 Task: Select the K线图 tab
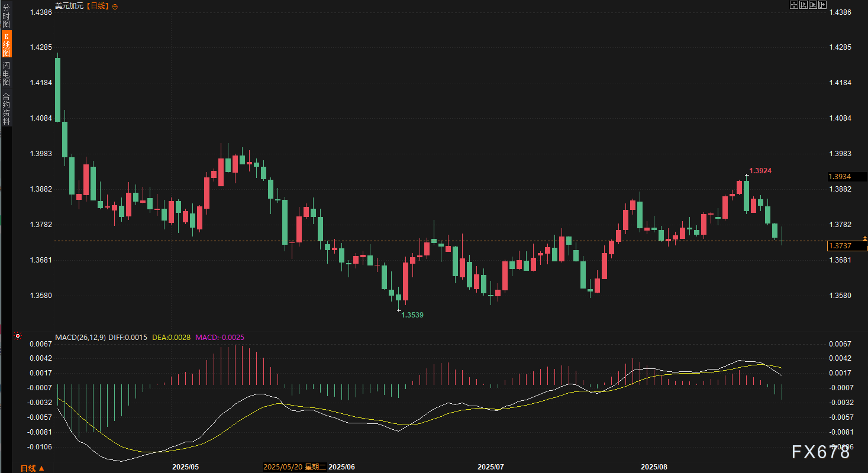(x=6, y=44)
